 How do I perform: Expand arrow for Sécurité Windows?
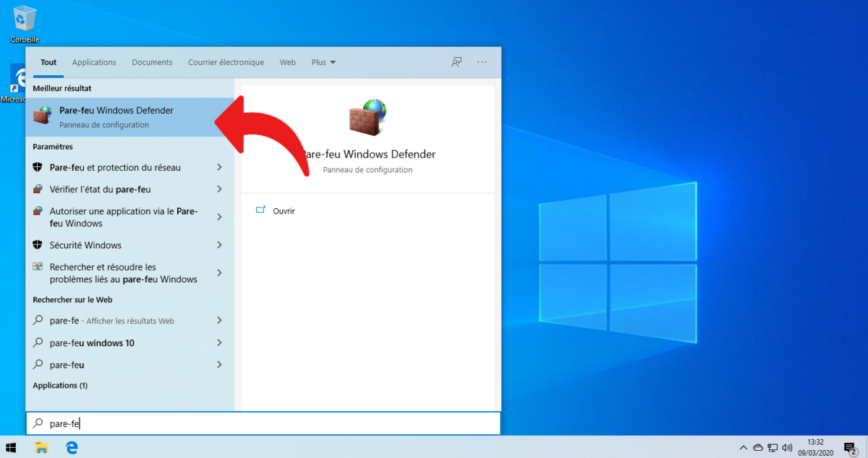coord(219,245)
